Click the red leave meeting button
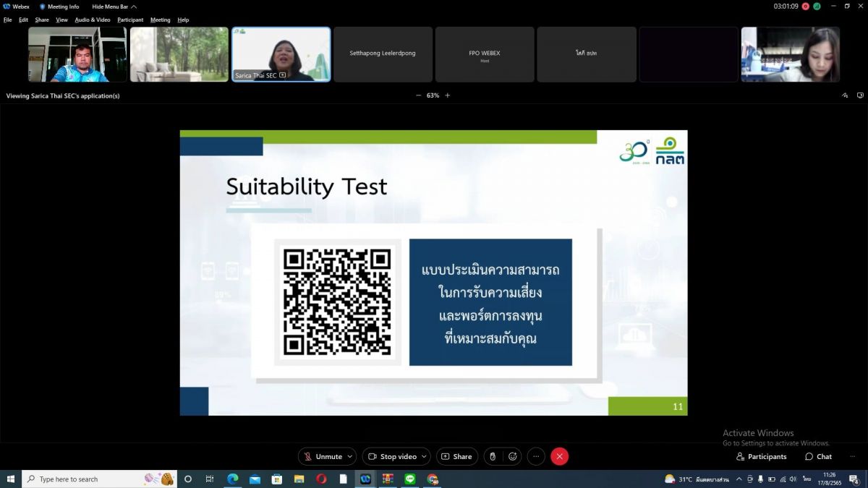 559,456
